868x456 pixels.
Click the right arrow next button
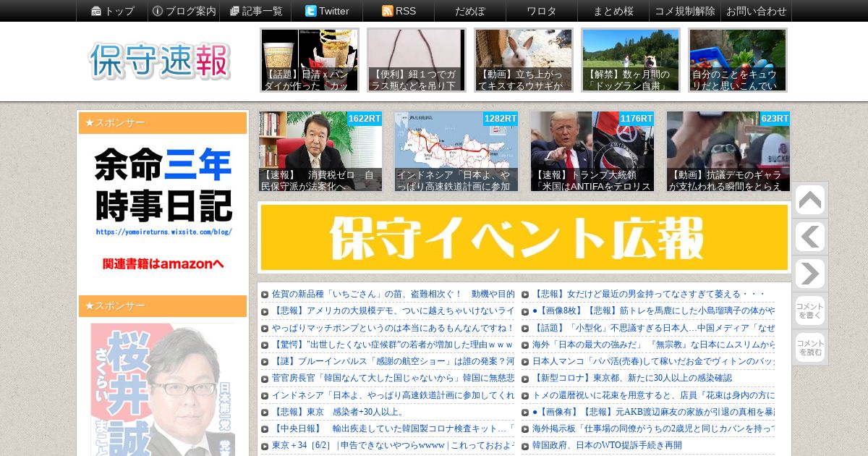809,274
